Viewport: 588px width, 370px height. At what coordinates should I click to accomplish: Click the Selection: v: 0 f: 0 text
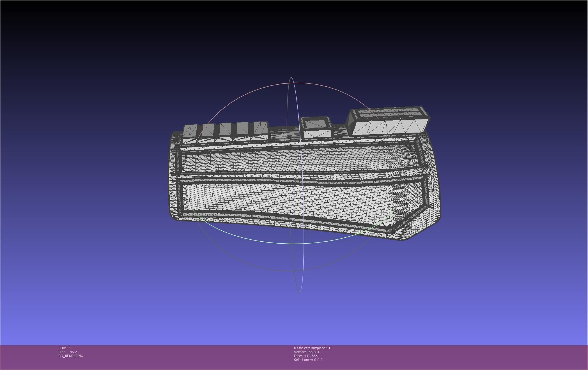click(308, 360)
